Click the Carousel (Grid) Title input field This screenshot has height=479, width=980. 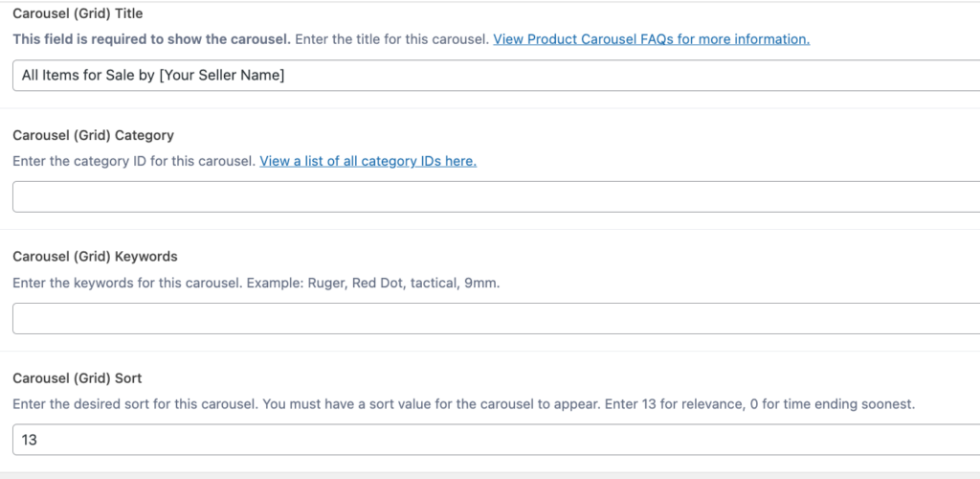[497, 76]
